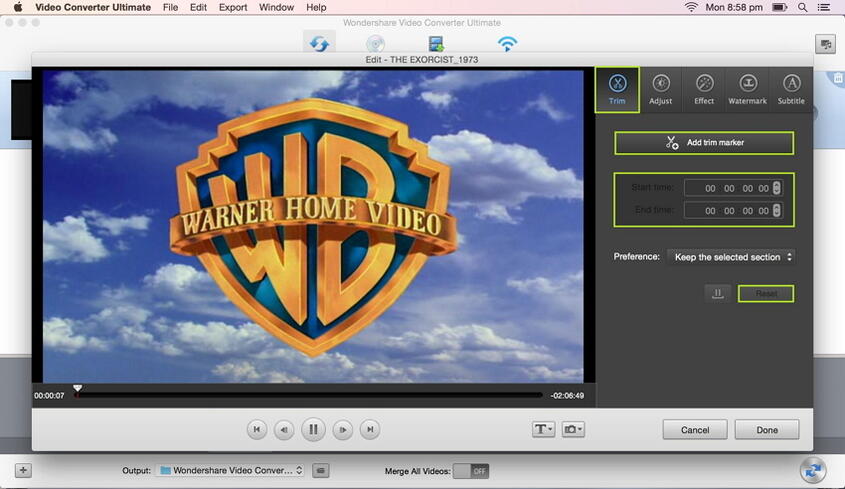The image size is (845, 489).
Task: Step back one frame
Action: pos(284,430)
